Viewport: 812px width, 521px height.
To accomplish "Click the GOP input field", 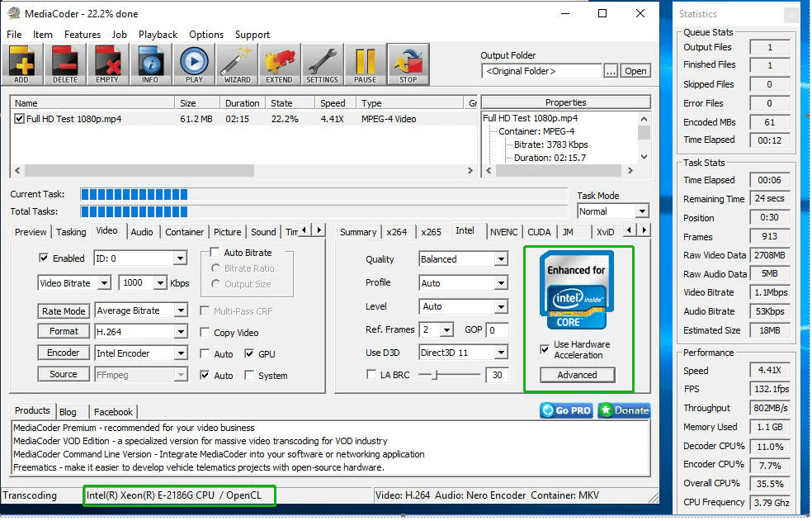I will [497, 329].
